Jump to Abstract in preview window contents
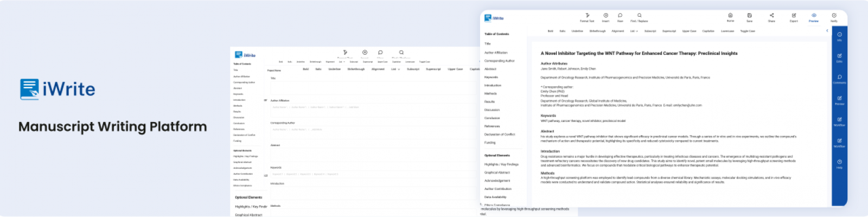Image resolution: width=868 pixels, height=217 pixels. click(490, 69)
